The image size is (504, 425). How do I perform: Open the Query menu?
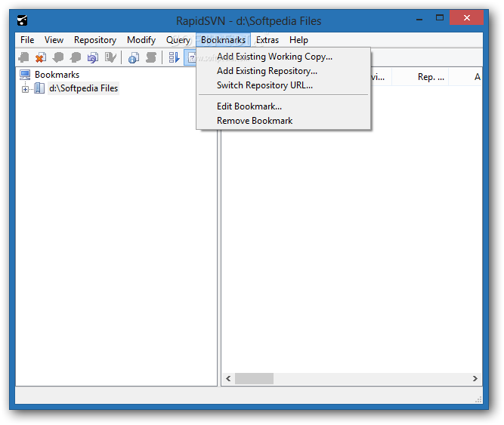[178, 40]
